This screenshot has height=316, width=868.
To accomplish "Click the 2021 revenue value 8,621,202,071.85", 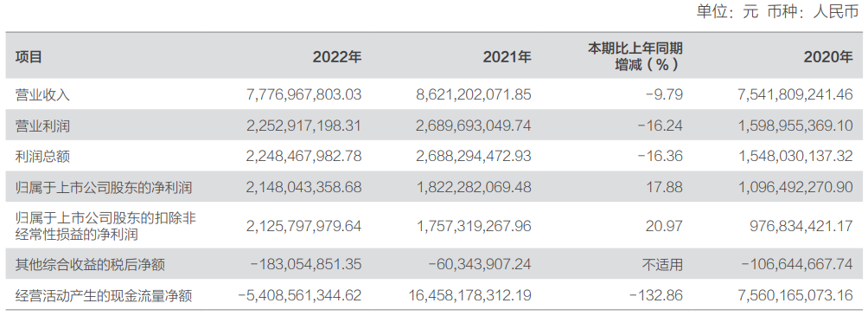I will pyautogui.click(x=473, y=95).
